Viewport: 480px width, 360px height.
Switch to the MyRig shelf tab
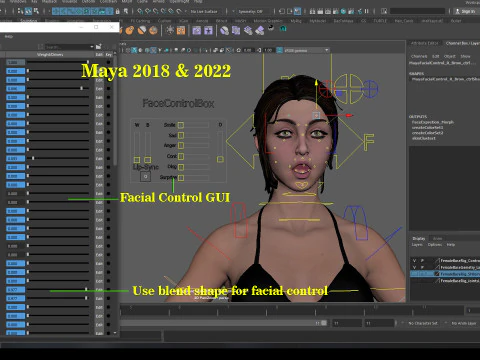tap(296, 21)
